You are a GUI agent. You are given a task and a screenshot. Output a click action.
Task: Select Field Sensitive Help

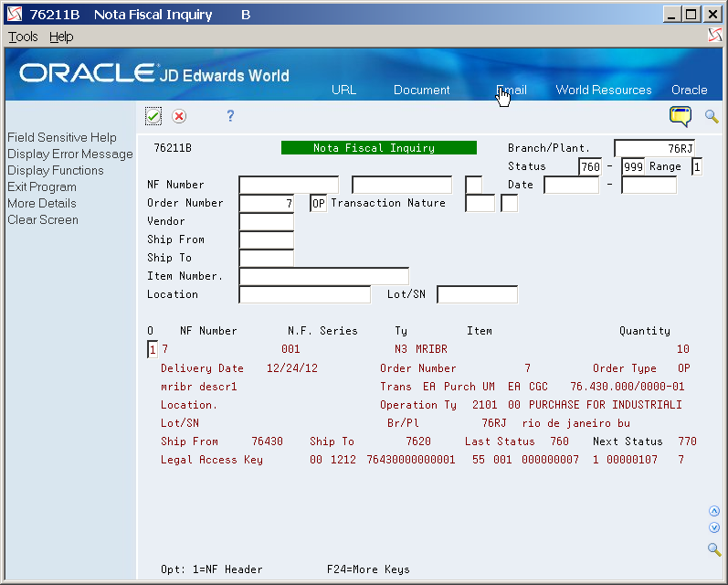tap(62, 137)
